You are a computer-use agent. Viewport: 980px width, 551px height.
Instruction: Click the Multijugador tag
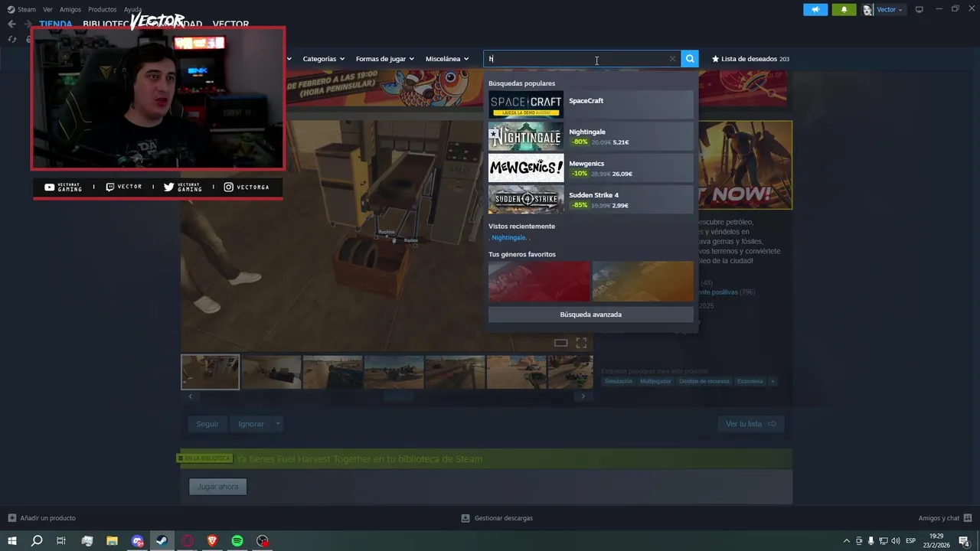(x=655, y=381)
